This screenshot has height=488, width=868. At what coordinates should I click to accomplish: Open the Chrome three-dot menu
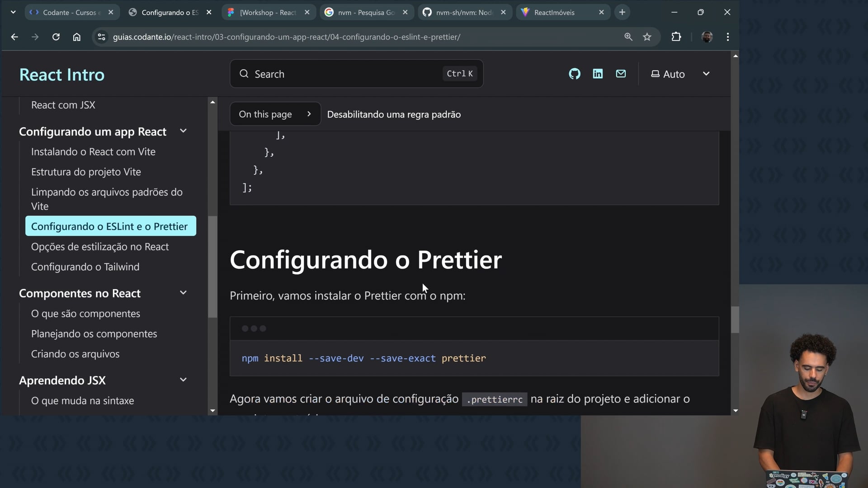727,37
